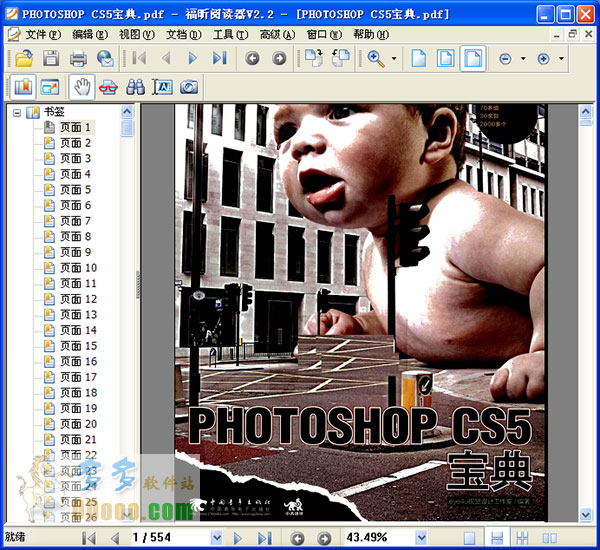Go to next view in top toolbar
The width and height of the screenshot is (600, 550).
point(279,58)
